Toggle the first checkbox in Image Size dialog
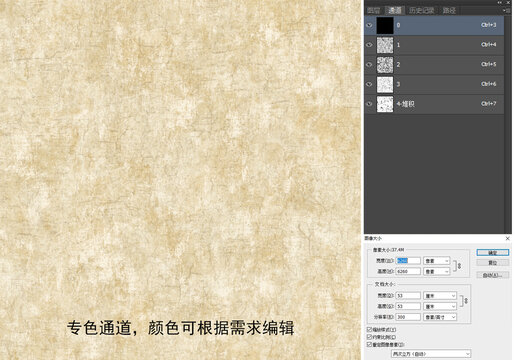 [369, 330]
